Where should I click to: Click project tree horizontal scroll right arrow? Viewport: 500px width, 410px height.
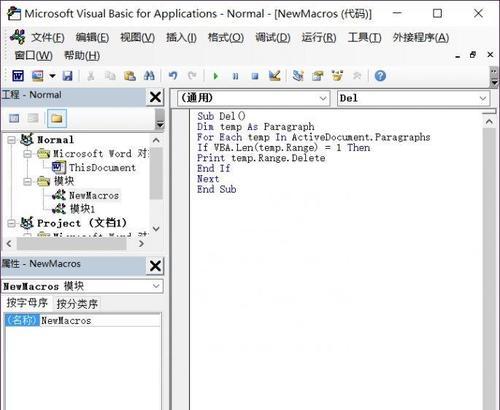pos(141,244)
